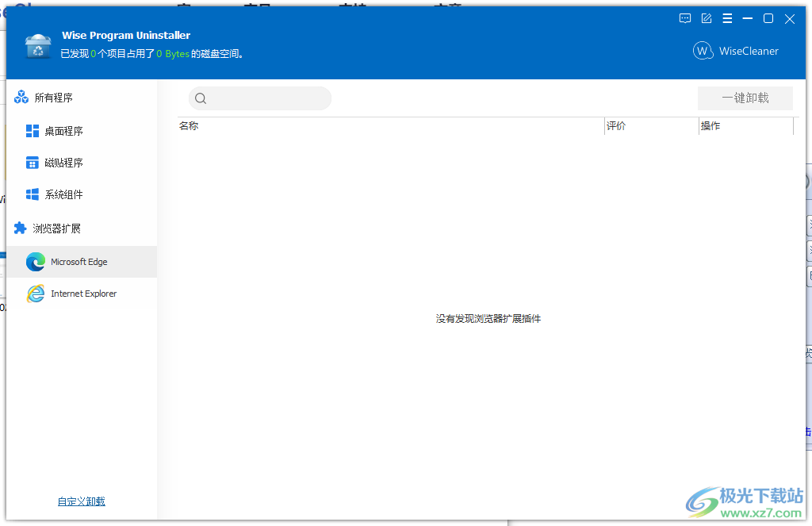Image resolution: width=812 pixels, height=526 pixels.
Task: Select the 所有程序 cube icon in sidebar
Action: 20,96
